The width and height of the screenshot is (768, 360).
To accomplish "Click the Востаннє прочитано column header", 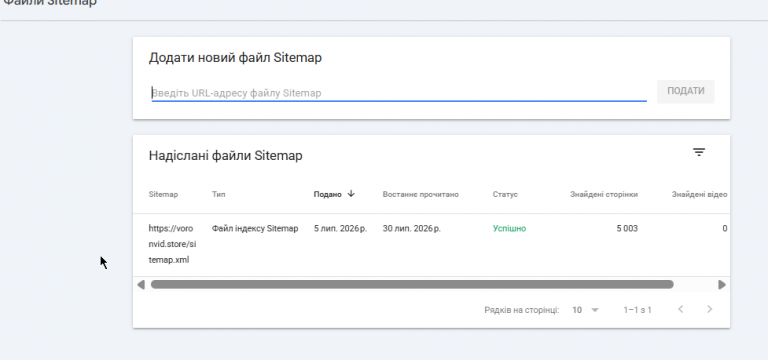I will coord(420,194).
